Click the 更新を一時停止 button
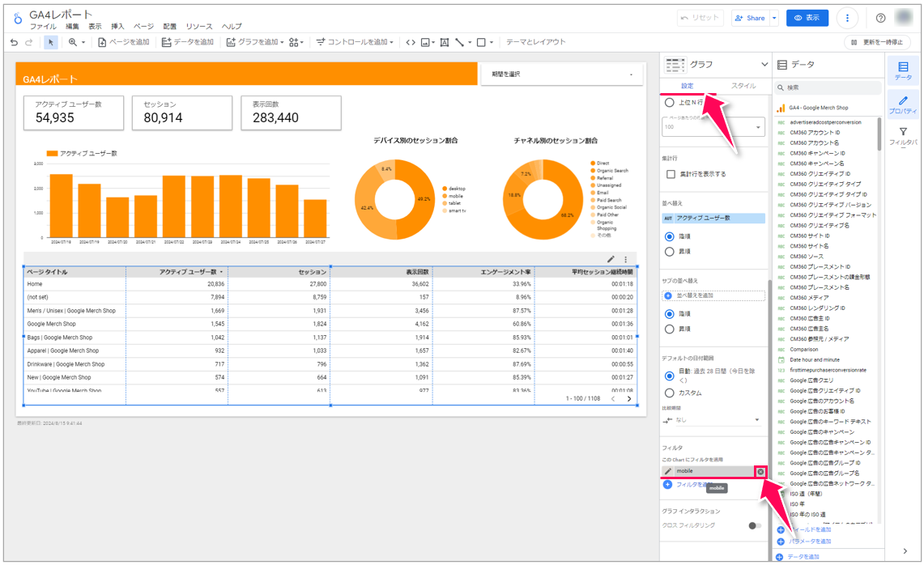Screen dimensions: 924x565 (x=878, y=42)
